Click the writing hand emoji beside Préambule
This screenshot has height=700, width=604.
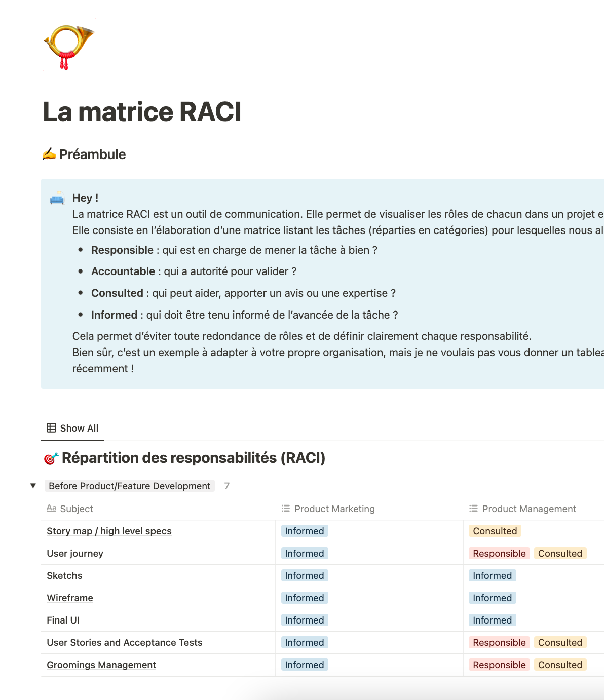click(x=49, y=154)
